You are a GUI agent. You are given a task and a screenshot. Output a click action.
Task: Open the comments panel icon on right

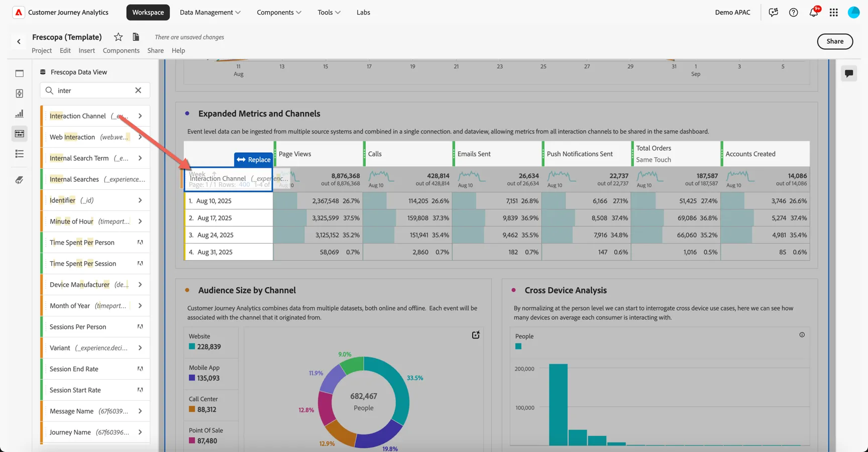(x=849, y=73)
